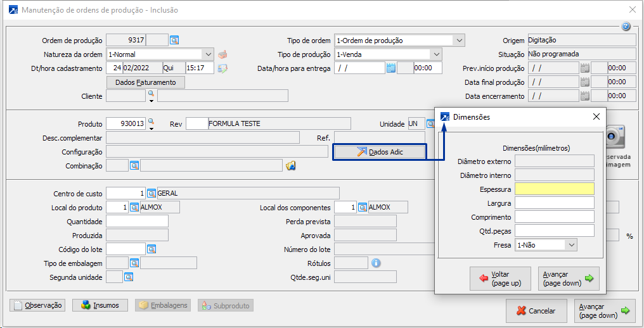
Task: Open the Insumos button
Action: click(100, 305)
